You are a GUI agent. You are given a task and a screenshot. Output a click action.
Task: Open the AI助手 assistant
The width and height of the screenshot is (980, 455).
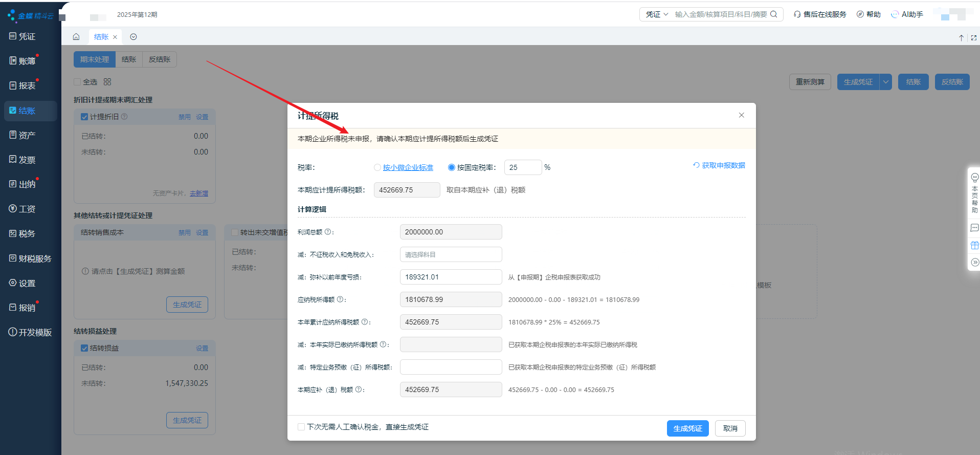(907, 14)
